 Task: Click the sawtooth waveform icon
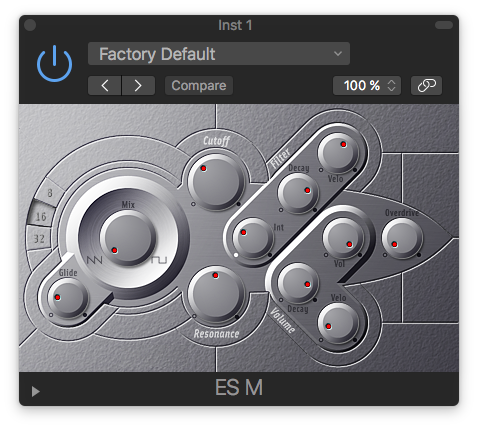(94, 260)
